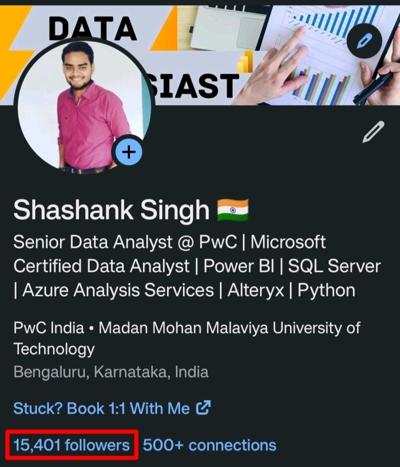Click the yellow Power BI logo in the banner

tap(246, 62)
